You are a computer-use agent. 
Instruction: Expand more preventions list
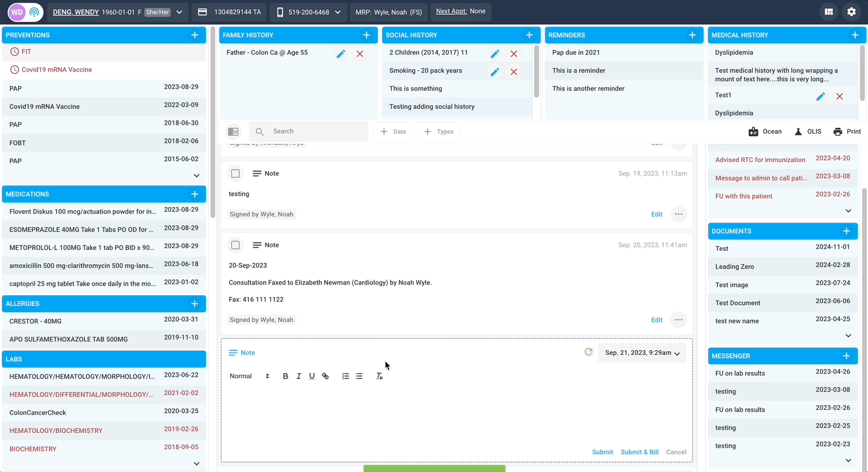(x=197, y=176)
